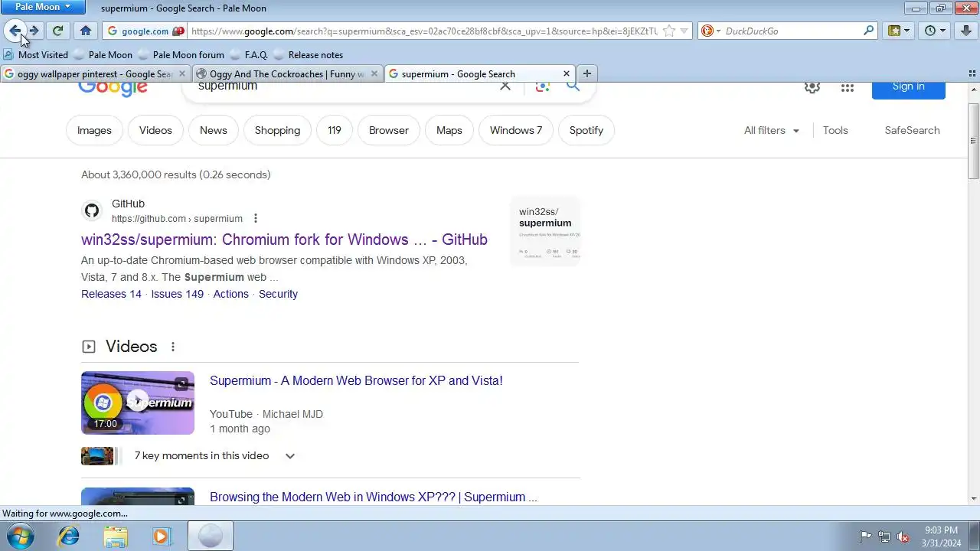
Task: Open the Pale Moon bookmark
Action: pos(103,55)
